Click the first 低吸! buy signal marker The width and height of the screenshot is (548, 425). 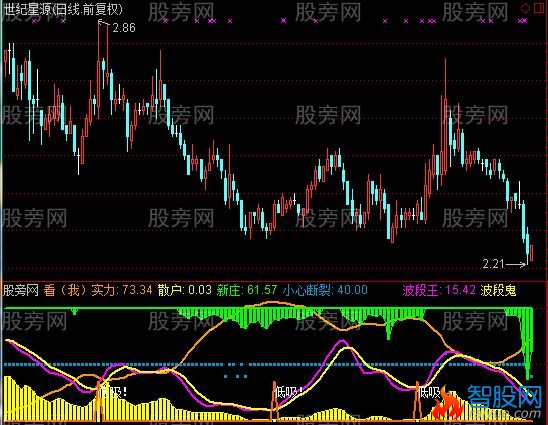(113, 392)
